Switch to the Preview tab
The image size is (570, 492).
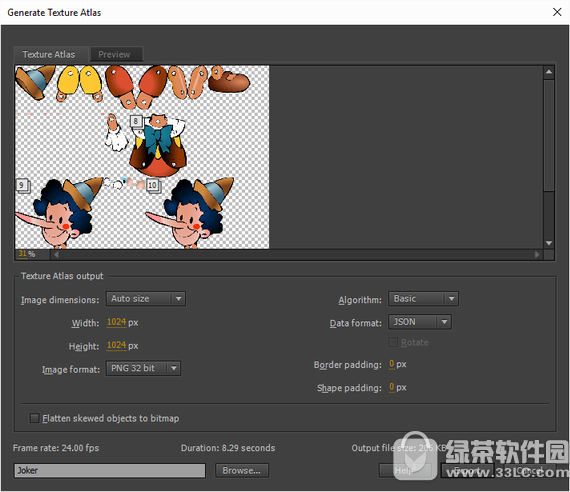click(x=116, y=55)
